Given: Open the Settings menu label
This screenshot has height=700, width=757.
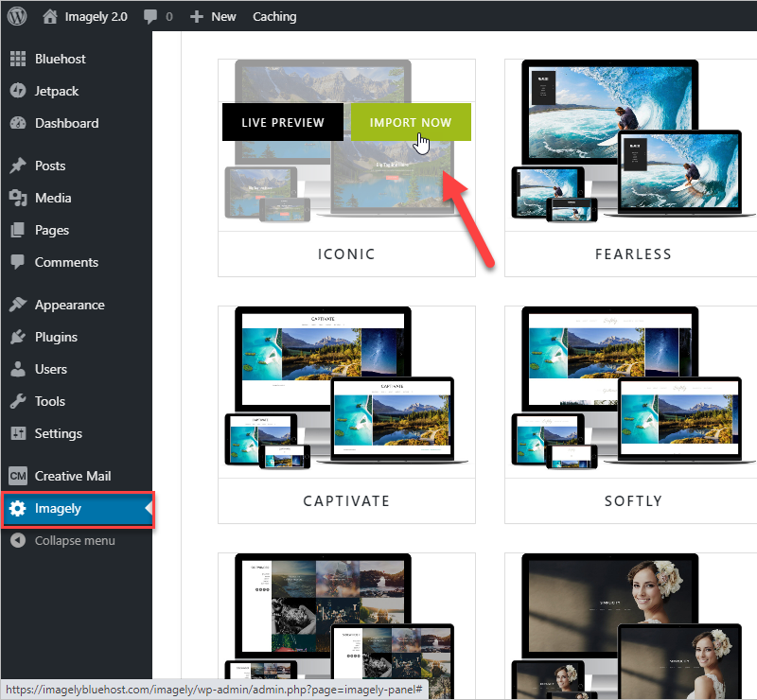Looking at the screenshot, I should coord(59,433).
